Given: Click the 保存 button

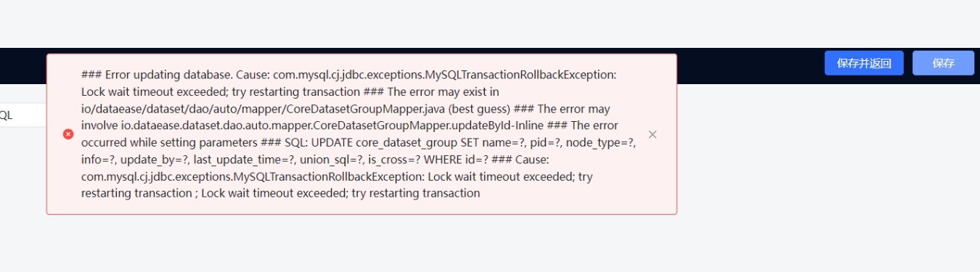Looking at the screenshot, I should tap(943, 63).
